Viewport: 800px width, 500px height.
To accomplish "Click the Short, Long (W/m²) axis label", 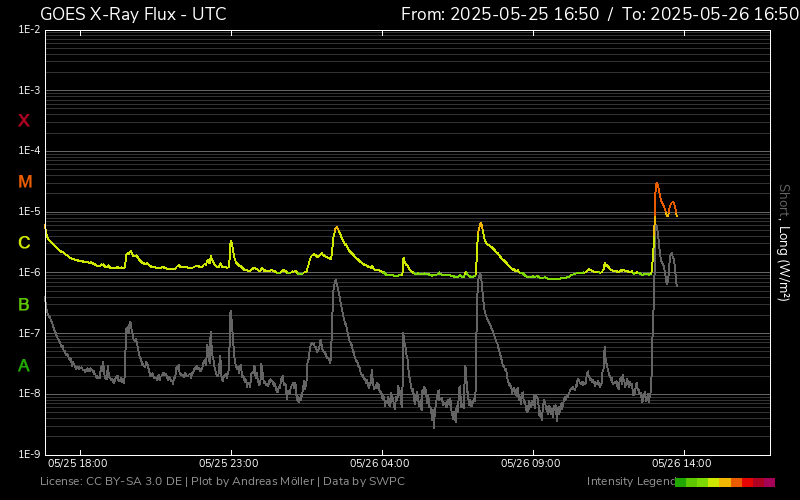I will click(784, 242).
